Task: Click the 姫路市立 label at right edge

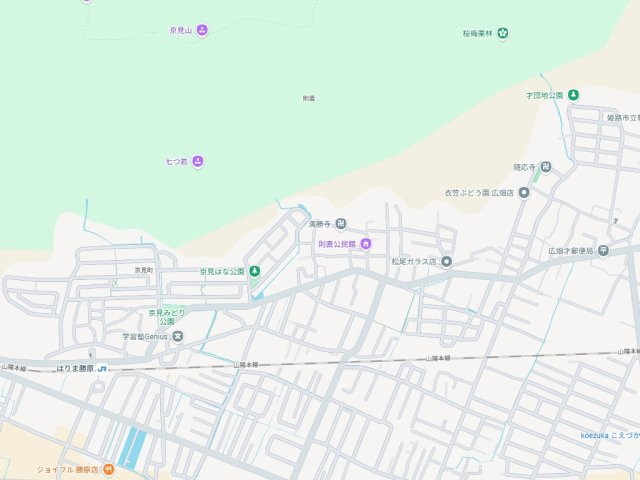Action: click(623, 118)
